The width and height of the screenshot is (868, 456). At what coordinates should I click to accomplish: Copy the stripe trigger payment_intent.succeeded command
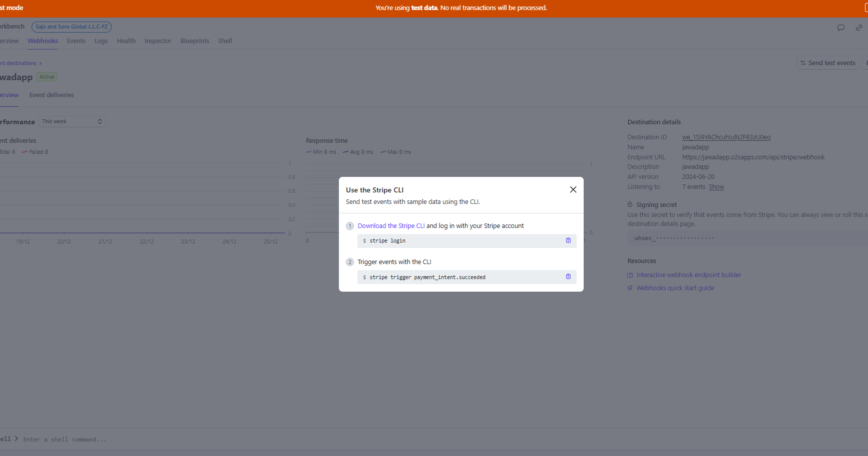pyautogui.click(x=568, y=277)
